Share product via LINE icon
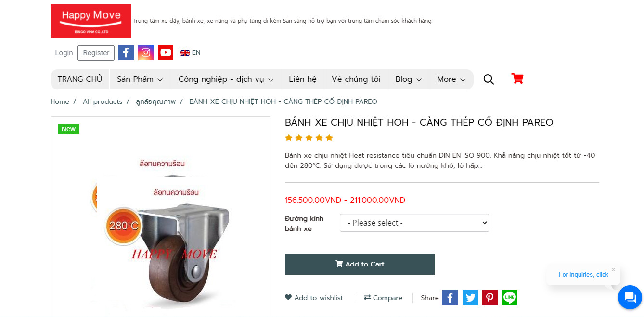The width and height of the screenshot is (644, 317). coord(510,298)
